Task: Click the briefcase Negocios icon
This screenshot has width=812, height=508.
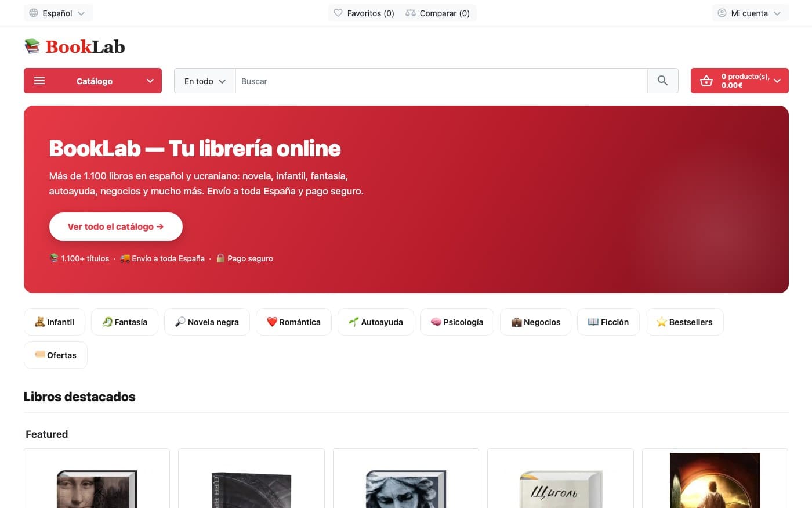Action: tap(516, 322)
